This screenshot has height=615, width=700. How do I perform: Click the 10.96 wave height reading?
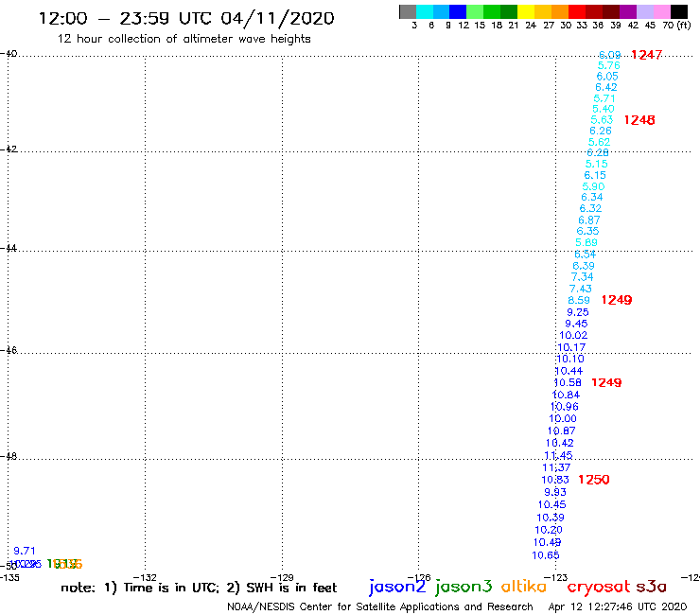coord(565,407)
